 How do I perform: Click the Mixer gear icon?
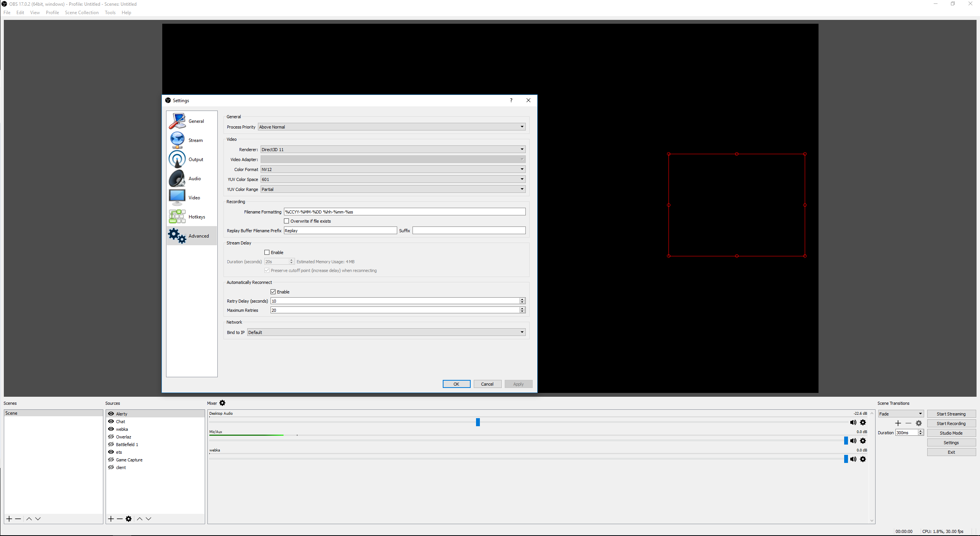(x=222, y=403)
